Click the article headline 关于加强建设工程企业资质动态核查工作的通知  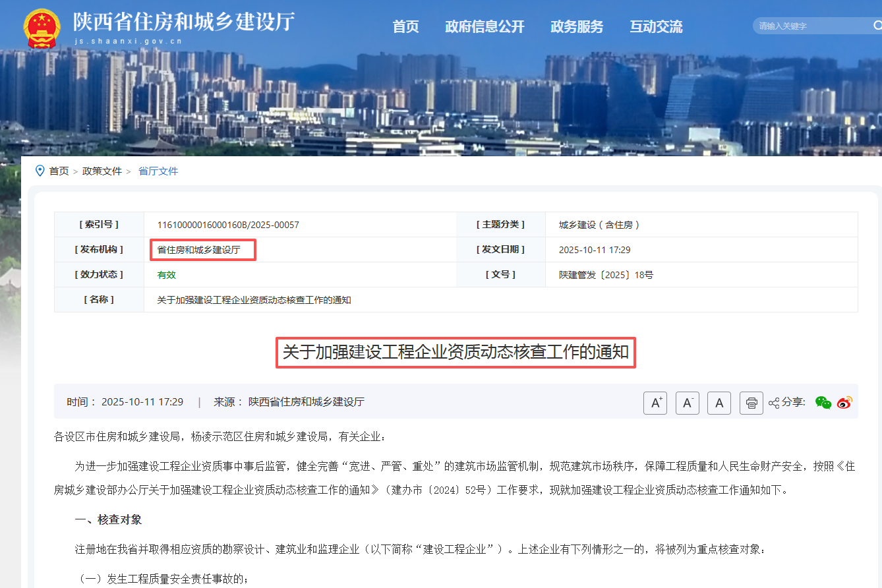[x=456, y=352]
